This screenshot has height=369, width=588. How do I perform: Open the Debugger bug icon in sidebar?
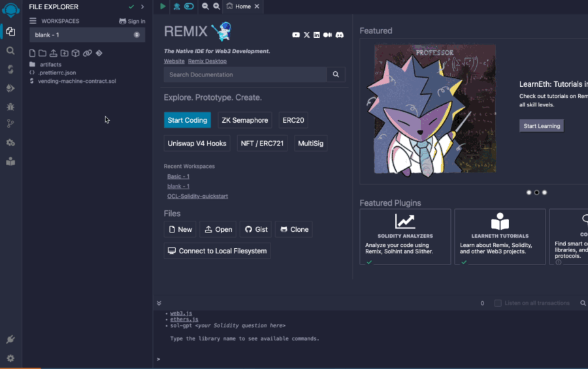pos(10,106)
